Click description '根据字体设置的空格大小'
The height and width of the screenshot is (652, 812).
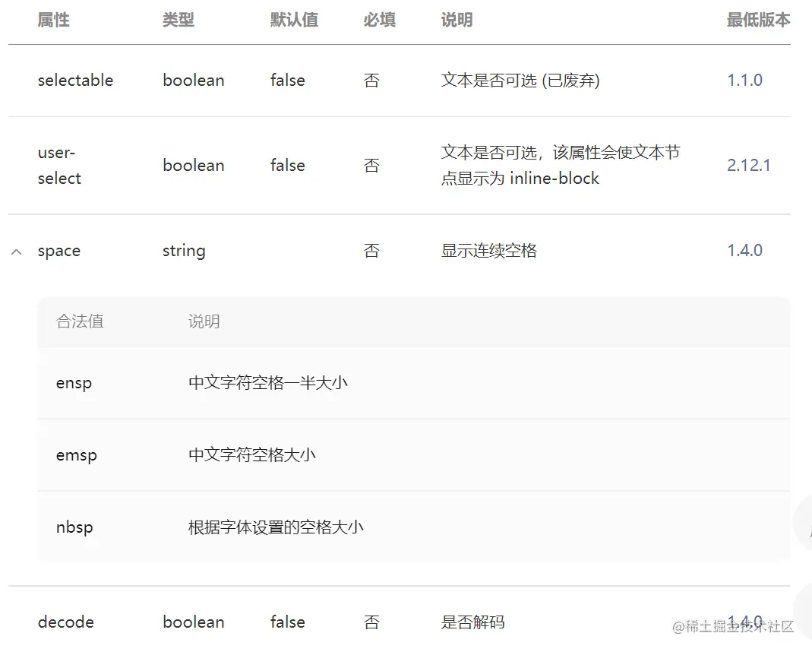tap(276, 527)
